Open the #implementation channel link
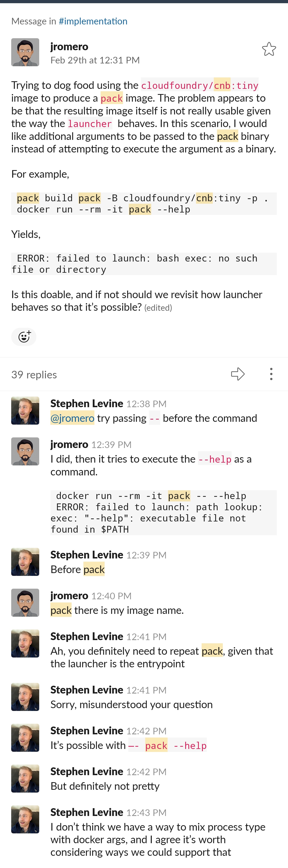The width and height of the screenshot is (288, 868). 93,21
